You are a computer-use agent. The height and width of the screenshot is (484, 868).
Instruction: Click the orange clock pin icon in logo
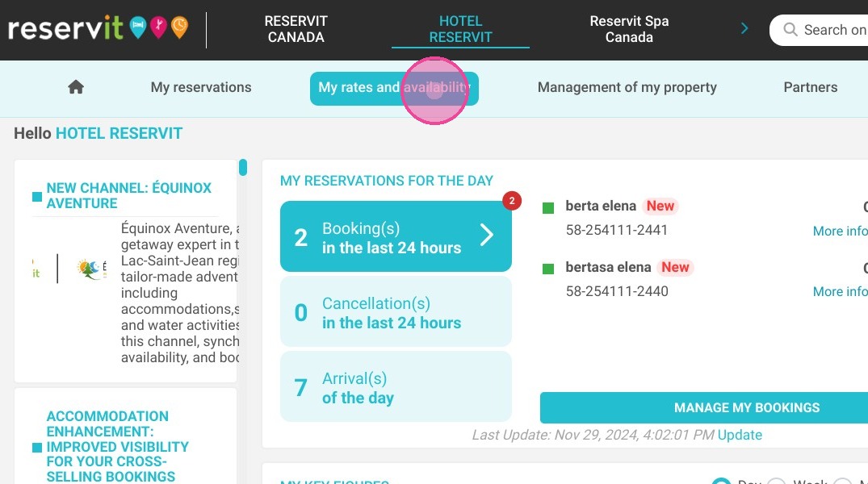[x=179, y=27]
